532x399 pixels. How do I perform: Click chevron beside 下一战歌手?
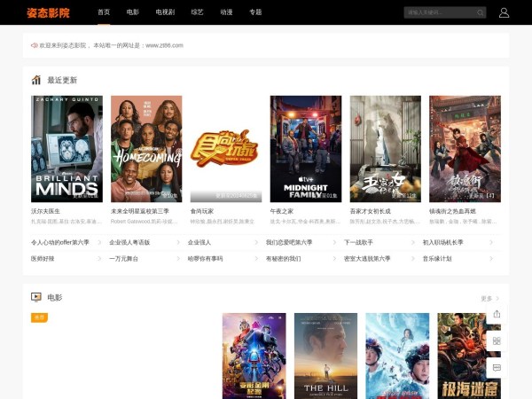[x=413, y=242]
